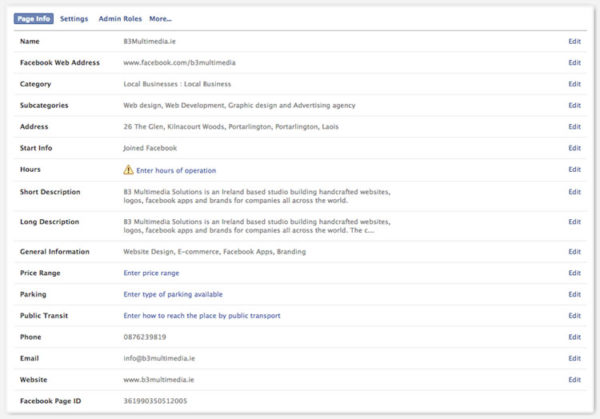Edit the Name field

(x=574, y=41)
